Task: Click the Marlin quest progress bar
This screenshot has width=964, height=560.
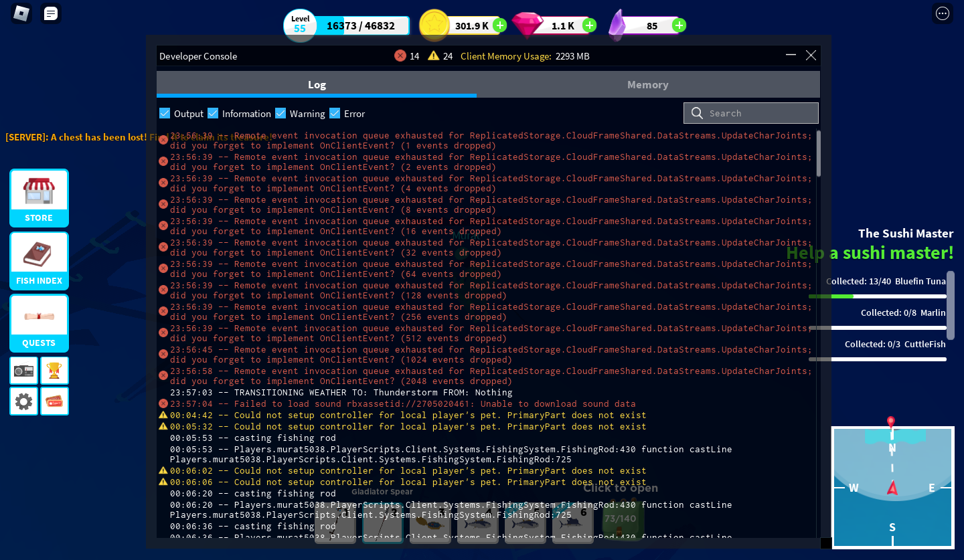Action: (878, 328)
